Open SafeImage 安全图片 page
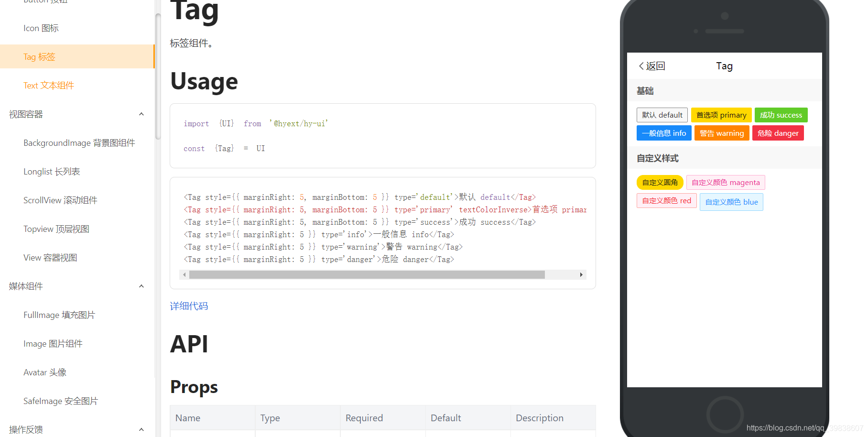The height and width of the screenshot is (437, 868). (x=61, y=401)
